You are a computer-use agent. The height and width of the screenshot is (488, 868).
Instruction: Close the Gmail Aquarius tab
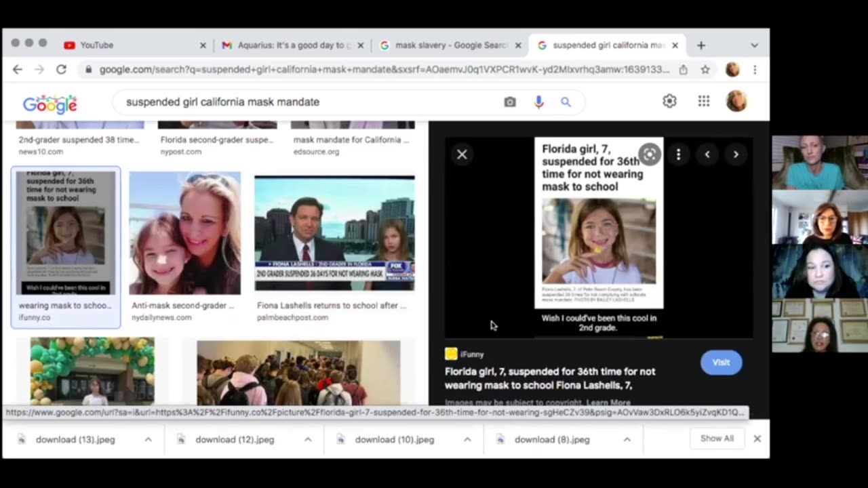point(361,45)
